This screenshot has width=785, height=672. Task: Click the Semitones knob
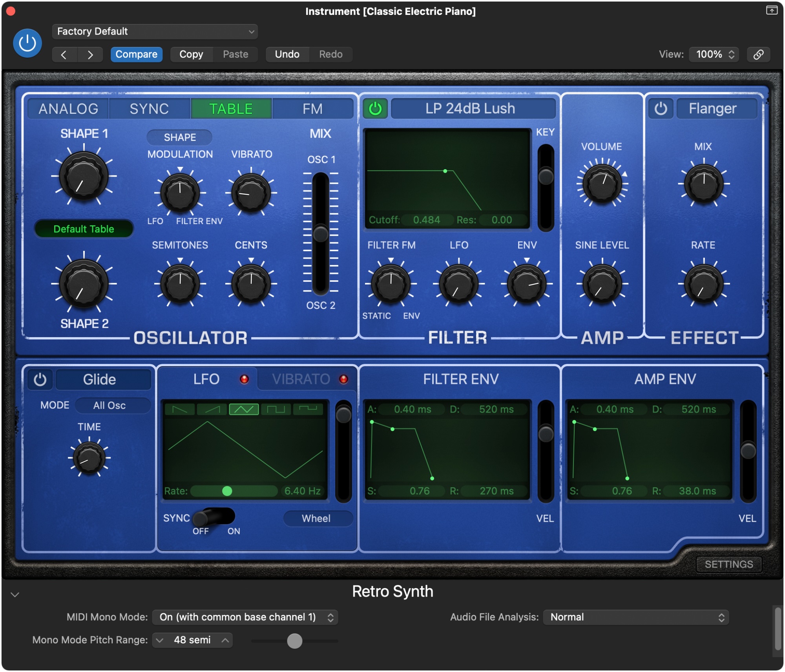[x=180, y=283]
